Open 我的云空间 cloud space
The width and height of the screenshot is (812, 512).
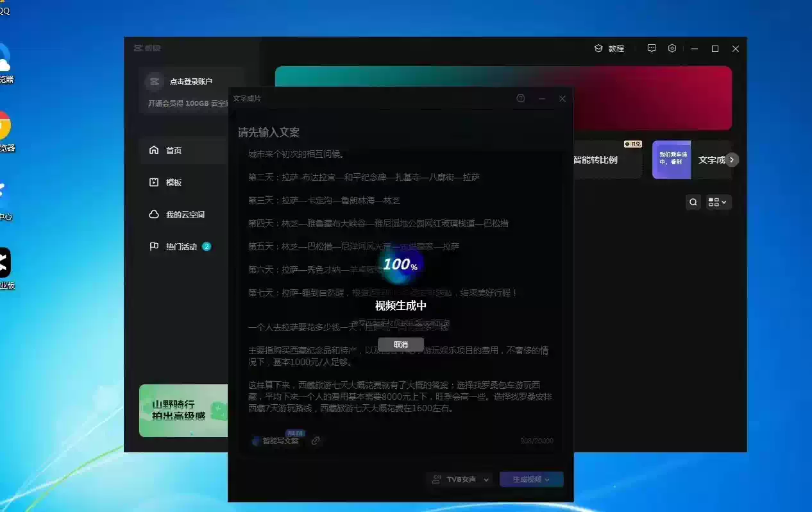coord(184,214)
